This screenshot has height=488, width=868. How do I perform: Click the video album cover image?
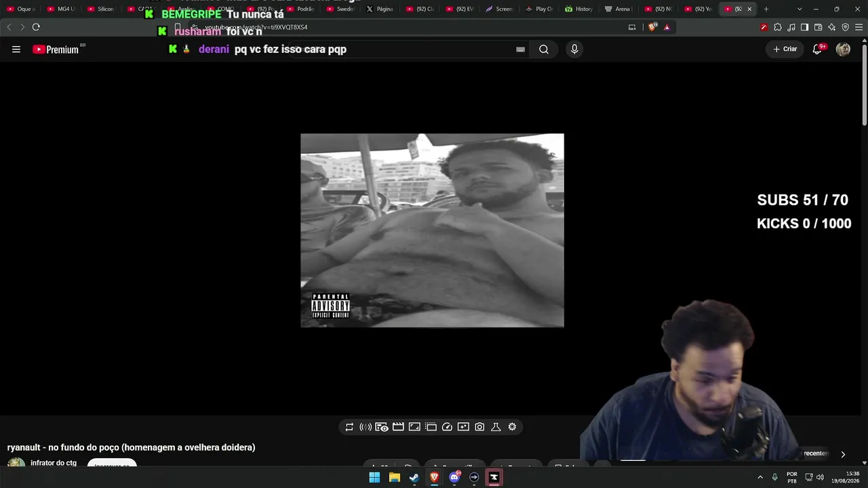pyautogui.click(x=432, y=230)
